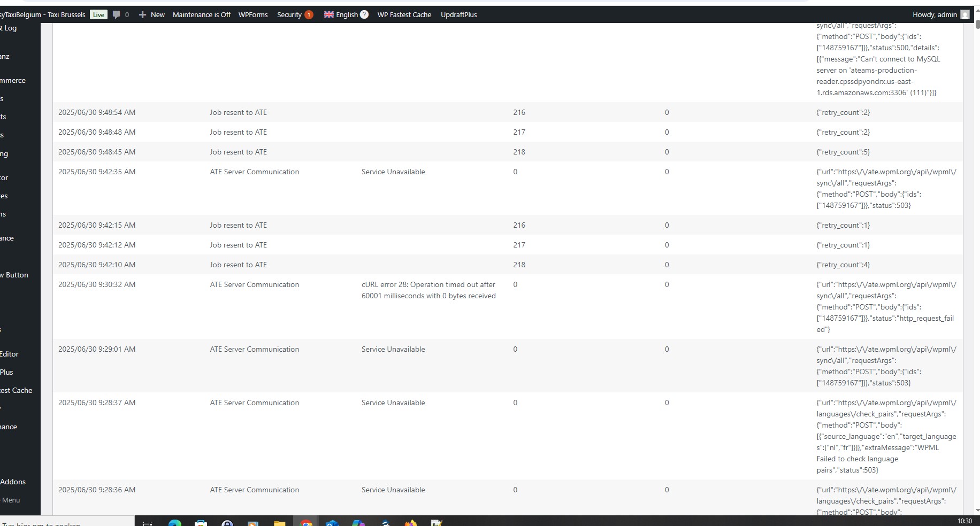Open Microsoft Edge from the taskbar

(175, 522)
